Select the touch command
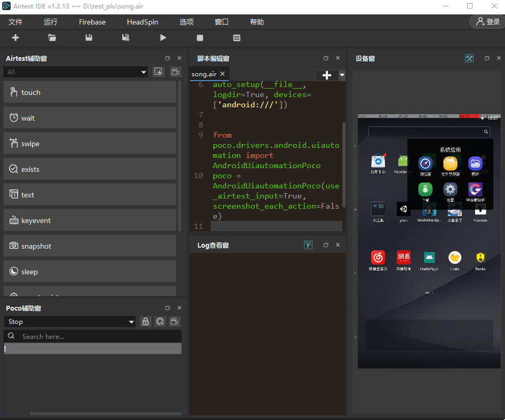This screenshot has width=505, height=420. (90, 92)
